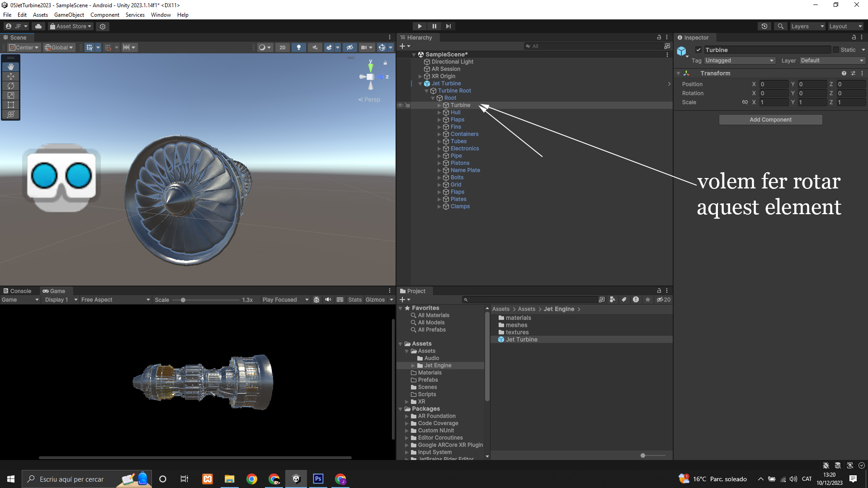Open the GameObject menu
This screenshot has width=868, height=488.
(69, 15)
